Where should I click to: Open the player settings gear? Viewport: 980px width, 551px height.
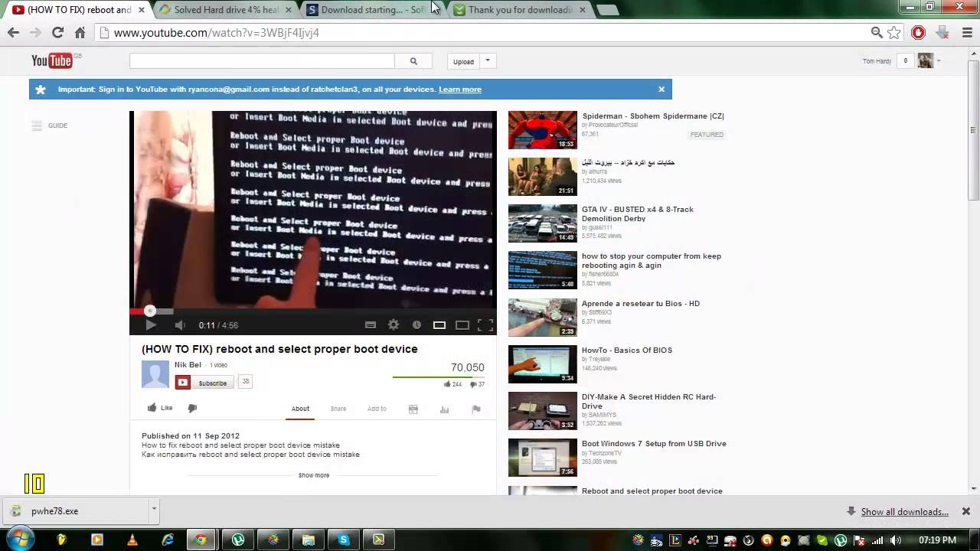pyautogui.click(x=394, y=325)
